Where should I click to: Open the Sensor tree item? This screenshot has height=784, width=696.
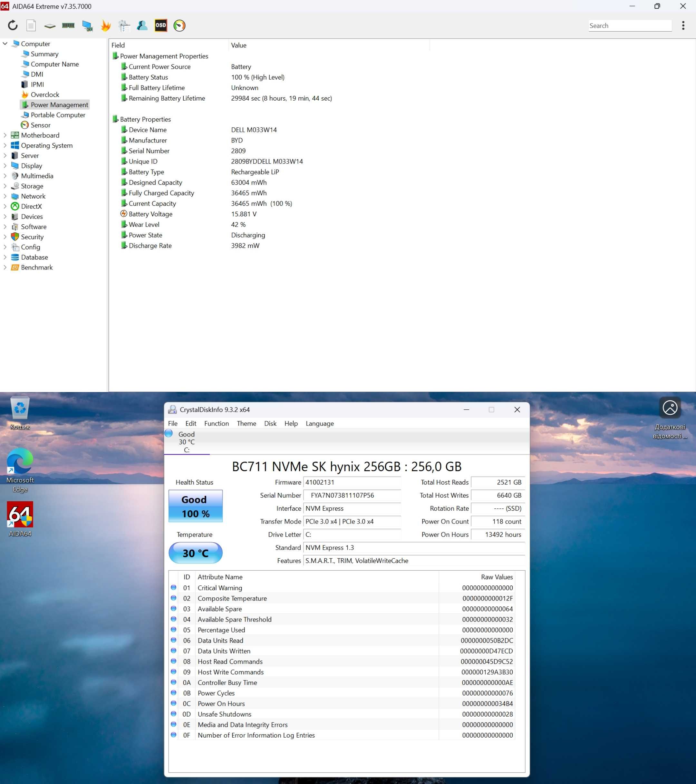[x=36, y=125]
